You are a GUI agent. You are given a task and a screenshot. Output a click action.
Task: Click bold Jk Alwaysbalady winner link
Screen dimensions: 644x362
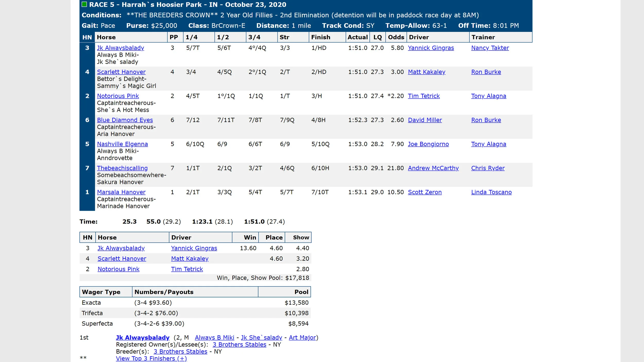pos(142,338)
